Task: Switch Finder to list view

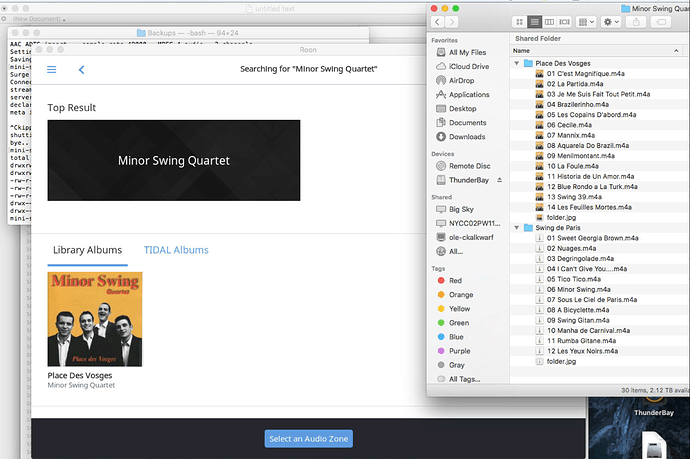Action: [x=534, y=22]
